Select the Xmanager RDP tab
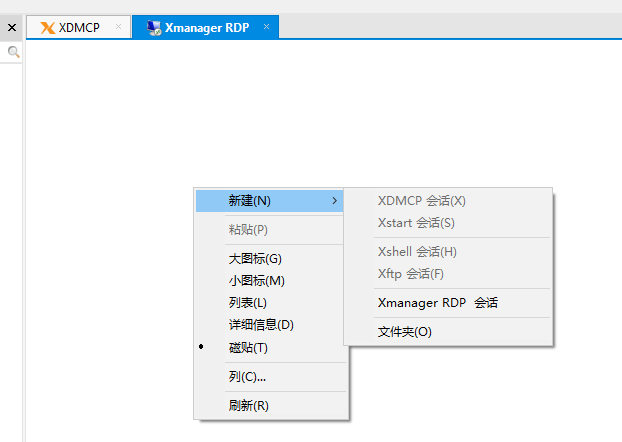This screenshot has height=442, width=622. coord(205,27)
